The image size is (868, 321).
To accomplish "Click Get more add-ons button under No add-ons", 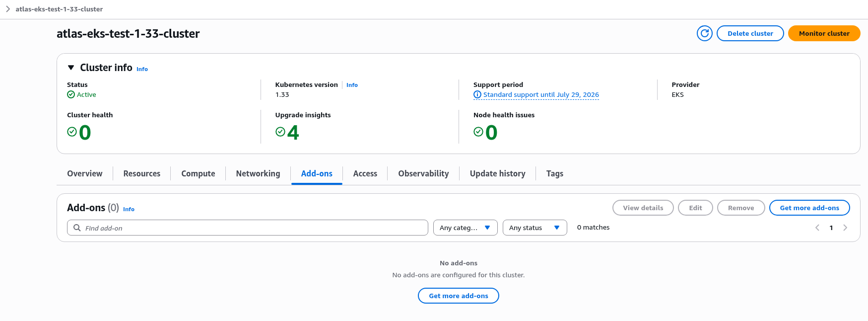I will pyautogui.click(x=458, y=296).
